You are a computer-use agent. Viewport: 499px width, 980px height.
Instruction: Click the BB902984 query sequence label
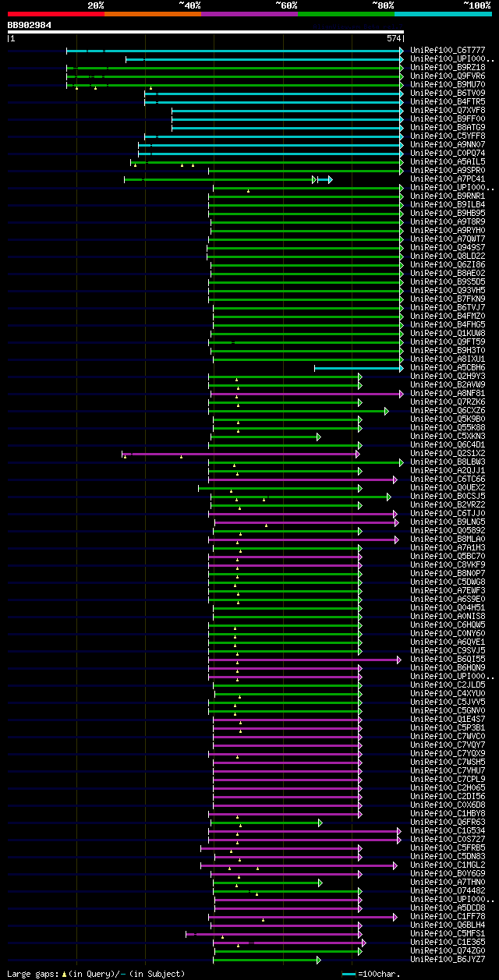click(30, 25)
